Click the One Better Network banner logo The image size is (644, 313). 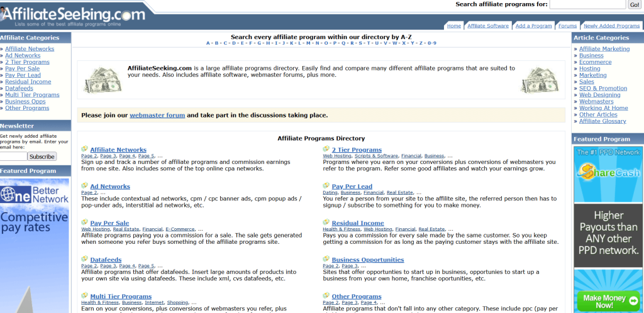pyautogui.click(x=35, y=194)
